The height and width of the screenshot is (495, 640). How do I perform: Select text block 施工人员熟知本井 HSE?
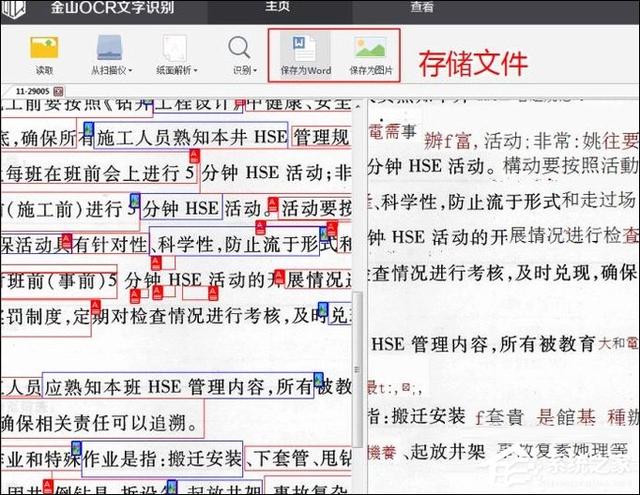[x=191, y=136]
